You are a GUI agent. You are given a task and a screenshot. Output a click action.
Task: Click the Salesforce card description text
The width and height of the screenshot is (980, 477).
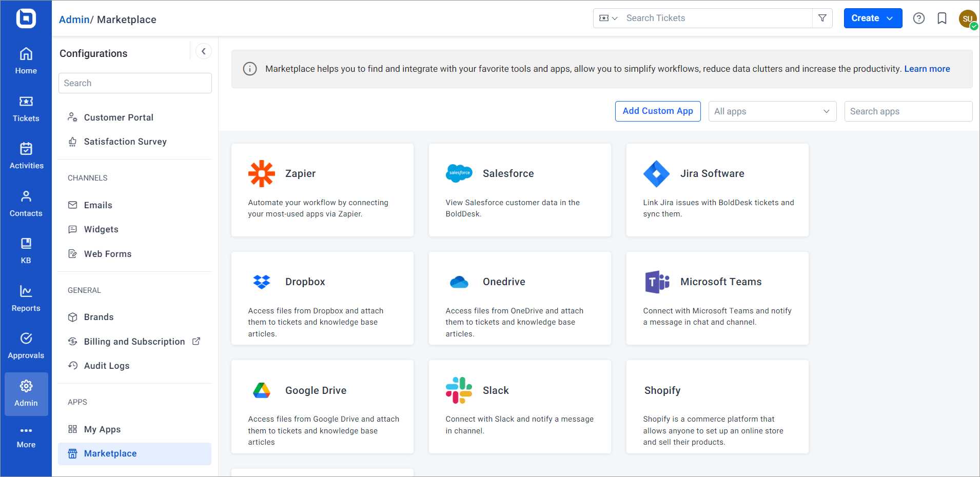513,208
